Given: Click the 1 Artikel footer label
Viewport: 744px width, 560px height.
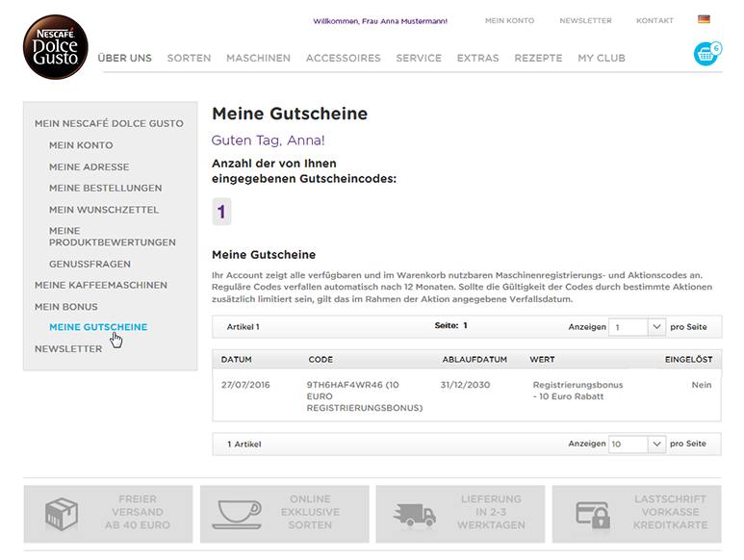Looking at the screenshot, I should (x=244, y=444).
